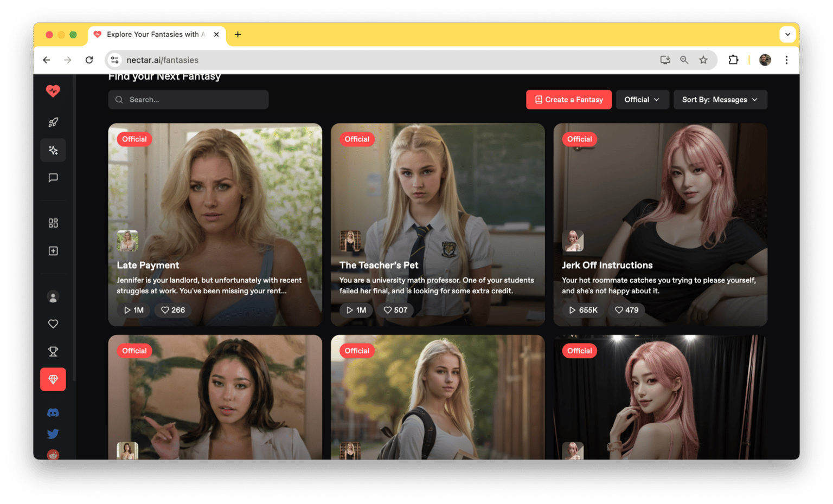Open the four-square grid sidebar icon
The image size is (833, 504).
pyautogui.click(x=53, y=223)
